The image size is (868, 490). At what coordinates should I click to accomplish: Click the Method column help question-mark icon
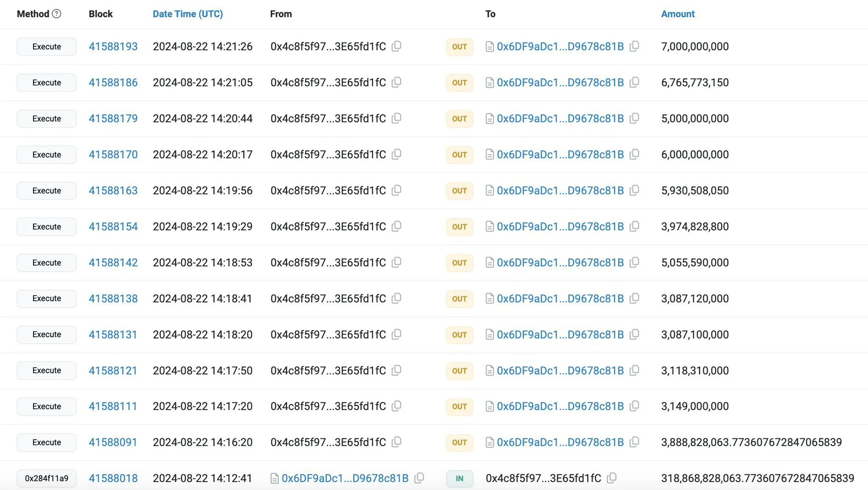click(56, 14)
